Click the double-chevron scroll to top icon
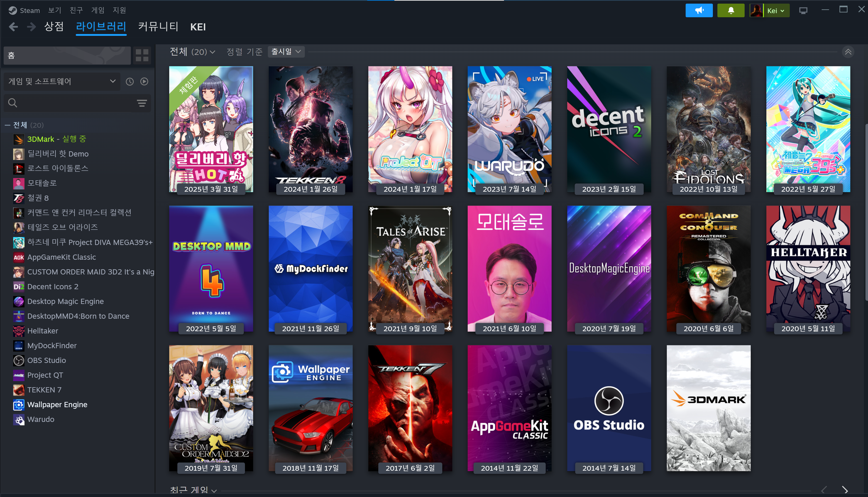 [848, 52]
